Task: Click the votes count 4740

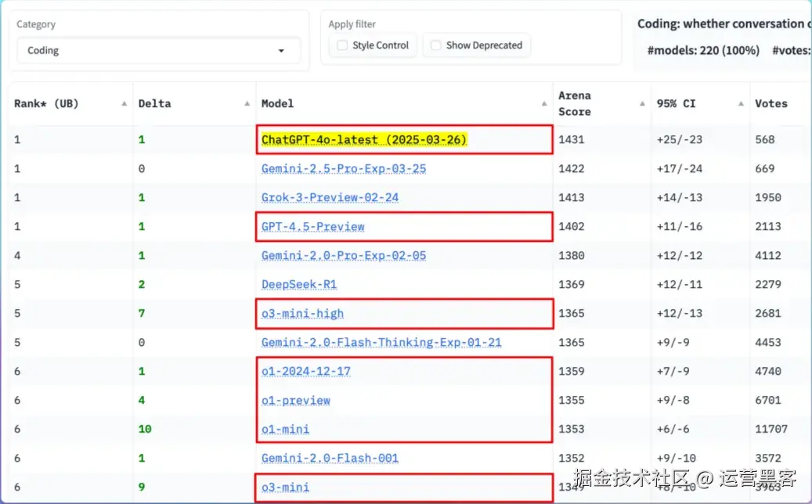Action: (768, 372)
